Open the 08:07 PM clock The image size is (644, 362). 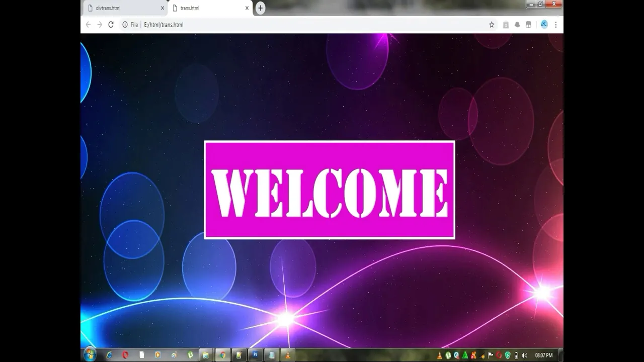pos(544,355)
